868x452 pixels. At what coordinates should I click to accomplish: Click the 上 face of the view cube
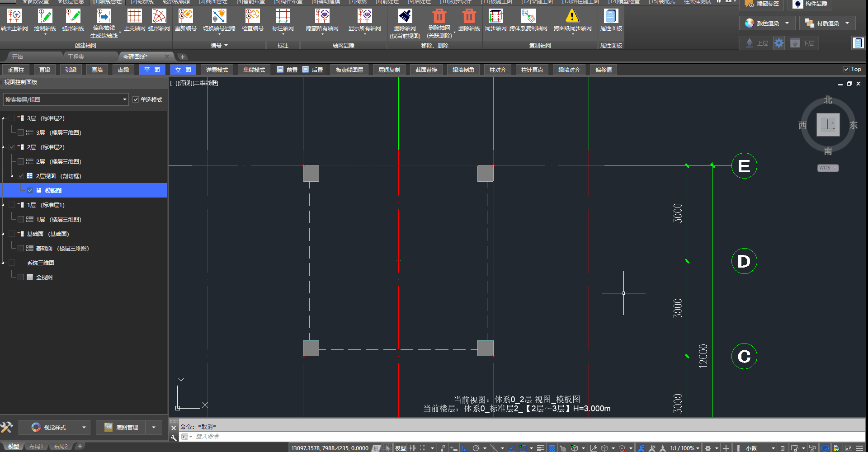[x=828, y=125]
